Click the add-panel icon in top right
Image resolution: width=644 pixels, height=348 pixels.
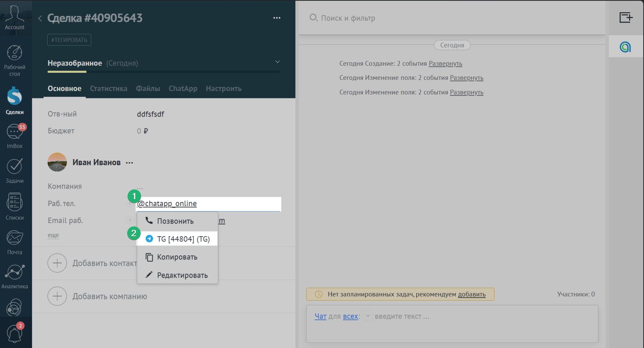pyautogui.click(x=626, y=18)
